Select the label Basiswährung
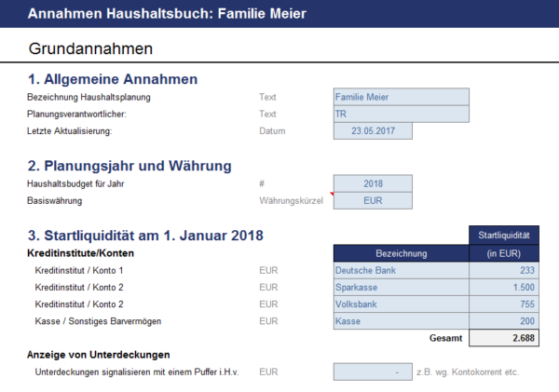Image resolution: width=559 pixels, height=392 pixels. 55,200
